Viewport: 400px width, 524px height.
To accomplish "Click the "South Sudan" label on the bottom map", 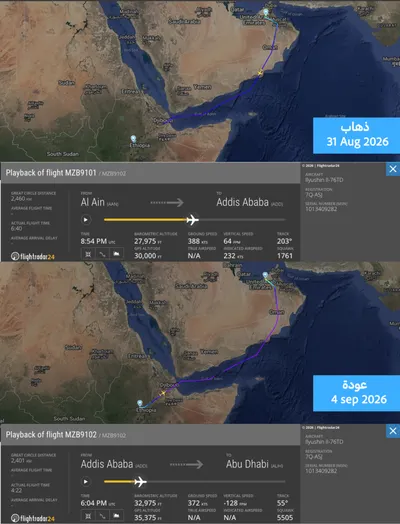I will tap(69, 419).
